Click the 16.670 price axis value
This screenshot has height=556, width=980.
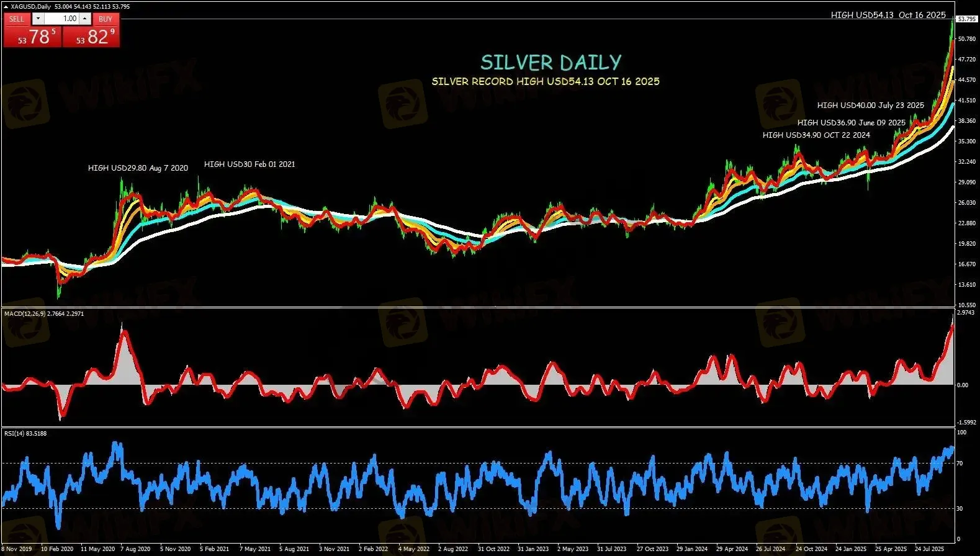click(966, 264)
